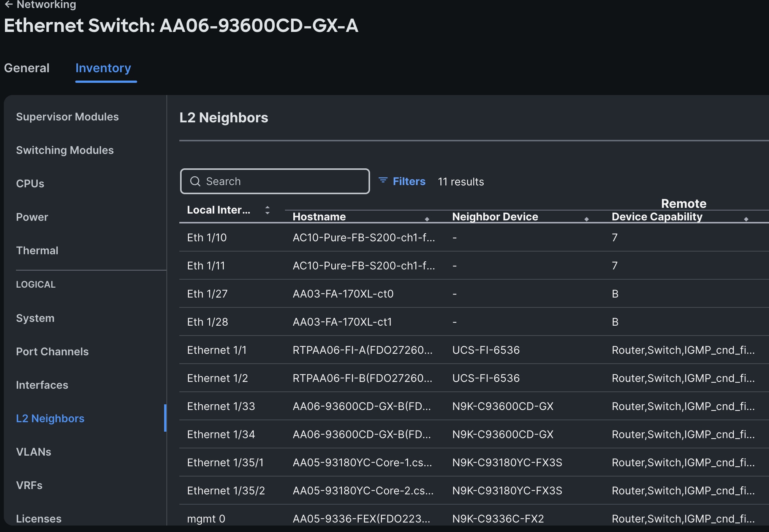This screenshot has height=532, width=769.
Task: Open Switching Modules section
Action: pos(65,150)
